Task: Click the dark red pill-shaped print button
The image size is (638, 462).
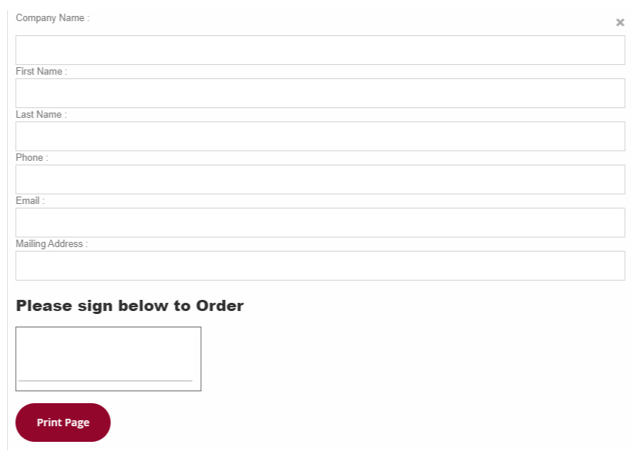Action: pos(63,422)
